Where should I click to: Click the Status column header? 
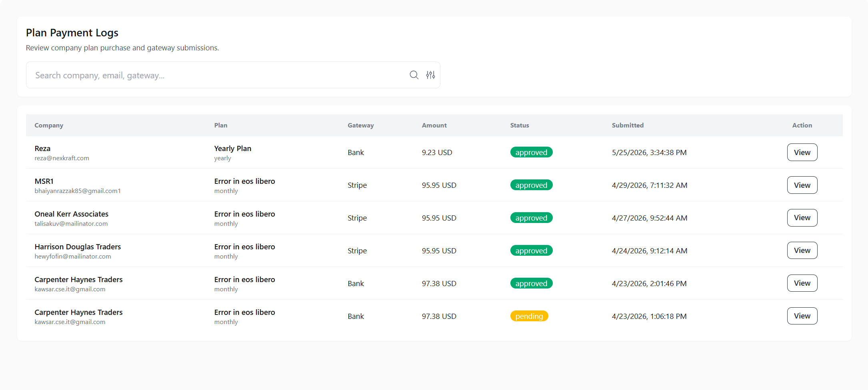coord(520,125)
